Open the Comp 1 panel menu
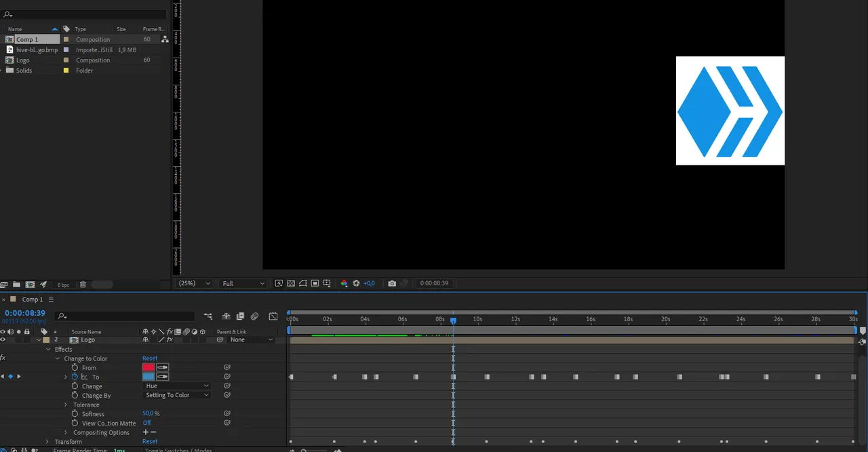The image size is (868, 452). [x=51, y=299]
